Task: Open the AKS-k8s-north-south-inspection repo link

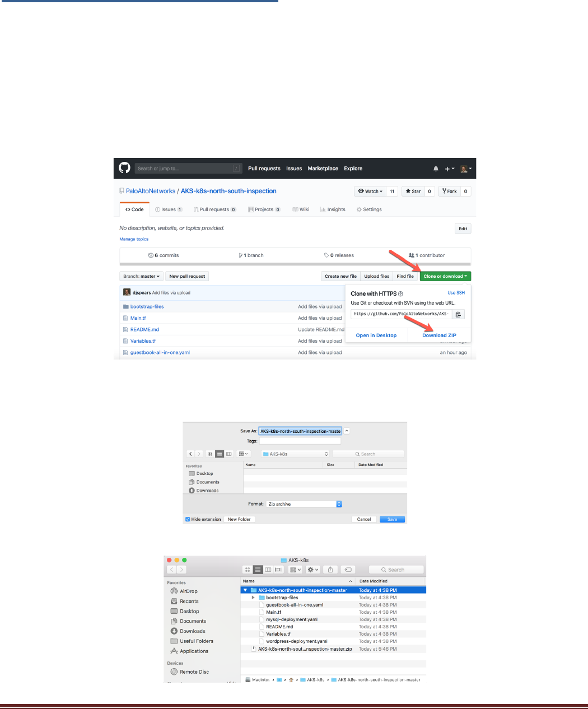Action: (x=228, y=191)
